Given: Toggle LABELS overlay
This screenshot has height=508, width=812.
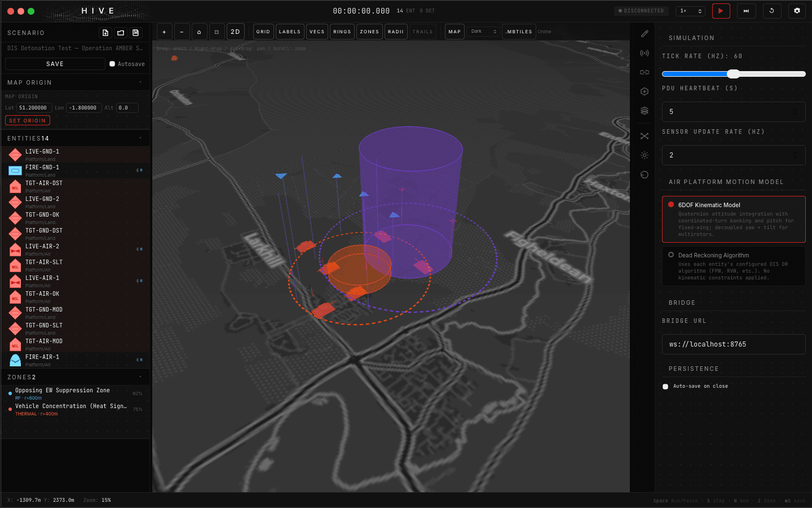Looking at the screenshot, I should pyautogui.click(x=290, y=32).
